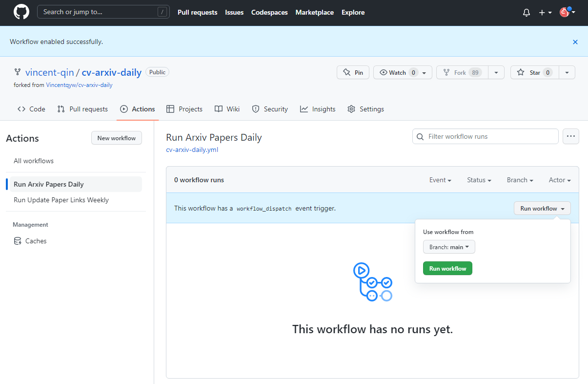Open the cv-arxiv-daily repository link
588x384 pixels.
(x=112, y=72)
